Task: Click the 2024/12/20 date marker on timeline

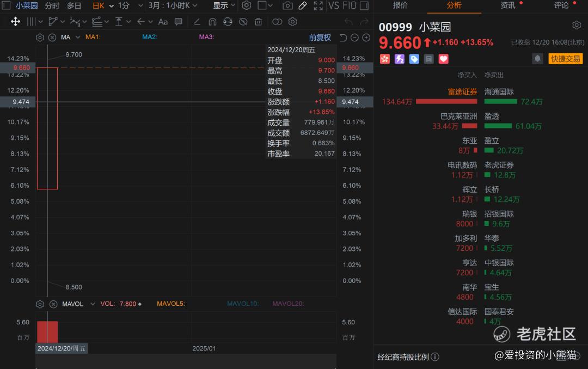Action: [x=62, y=348]
